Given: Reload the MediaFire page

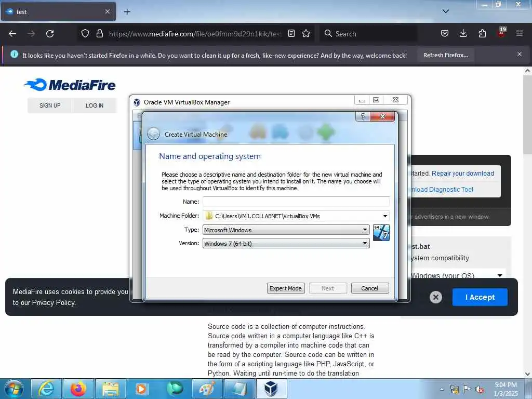Looking at the screenshot, I should pos(50,34).
